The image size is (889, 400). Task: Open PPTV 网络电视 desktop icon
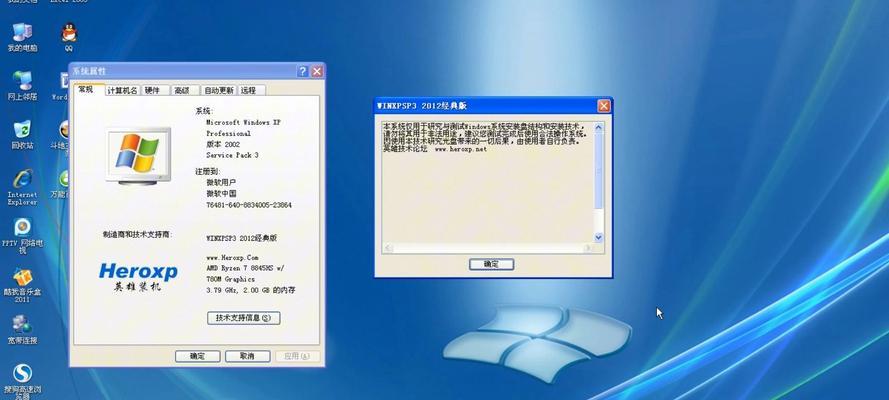point(22,236)
